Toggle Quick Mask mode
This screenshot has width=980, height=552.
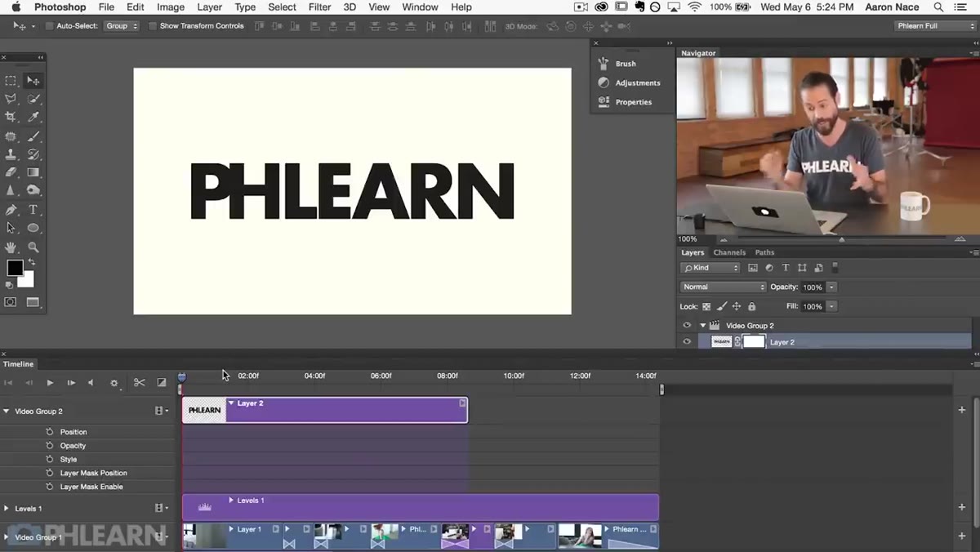[x=11, y=302]
